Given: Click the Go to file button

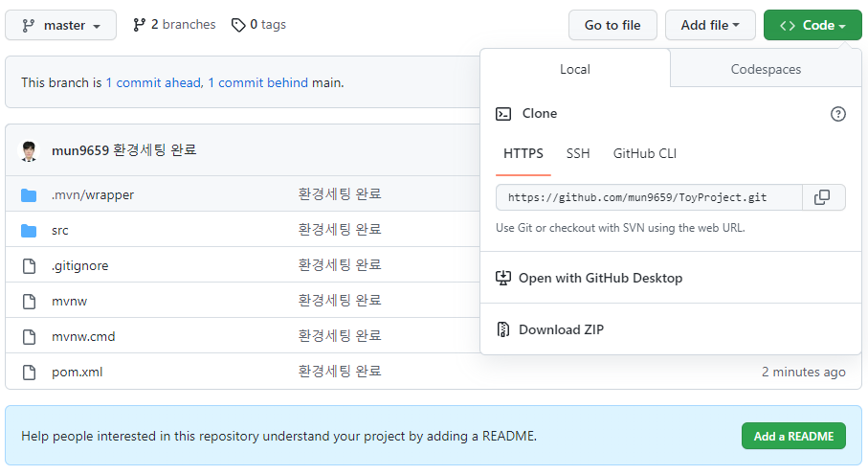Looking at the screenshot, I should [612, 25].
